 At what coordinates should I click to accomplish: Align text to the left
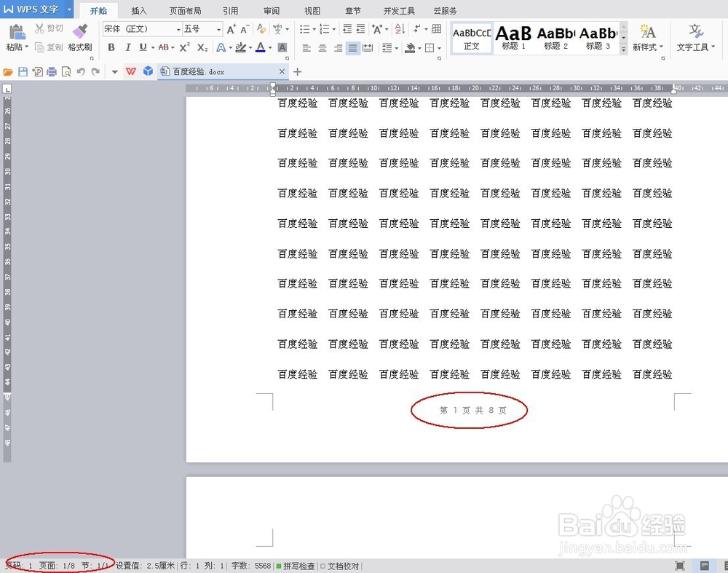tap(306, 48)
